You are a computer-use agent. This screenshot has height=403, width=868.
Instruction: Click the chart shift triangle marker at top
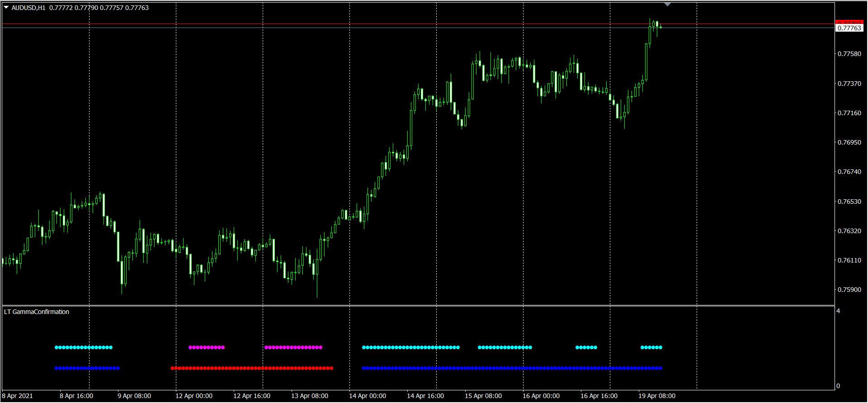point(667,5)
